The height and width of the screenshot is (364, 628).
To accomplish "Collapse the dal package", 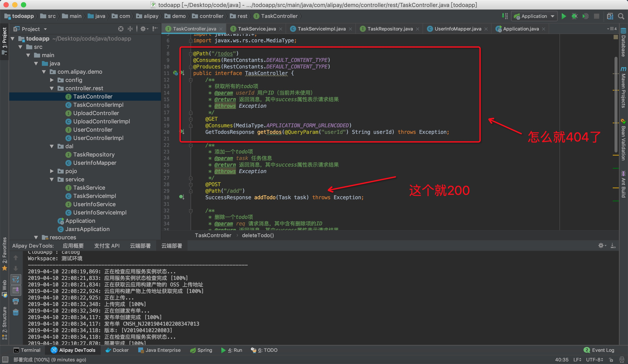I will click(52, 146).
